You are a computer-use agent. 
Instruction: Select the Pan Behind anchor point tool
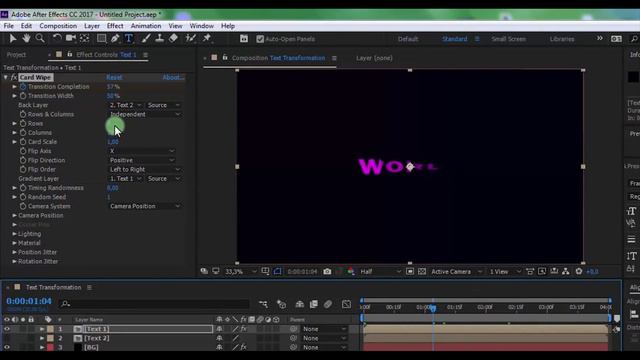(84, 39)
